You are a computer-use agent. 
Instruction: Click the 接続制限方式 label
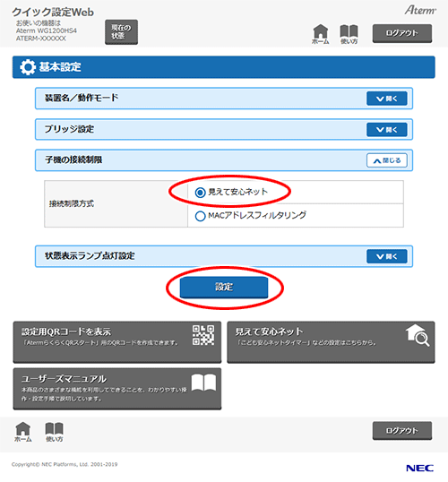pyautogui.click(x=72, y=203)
